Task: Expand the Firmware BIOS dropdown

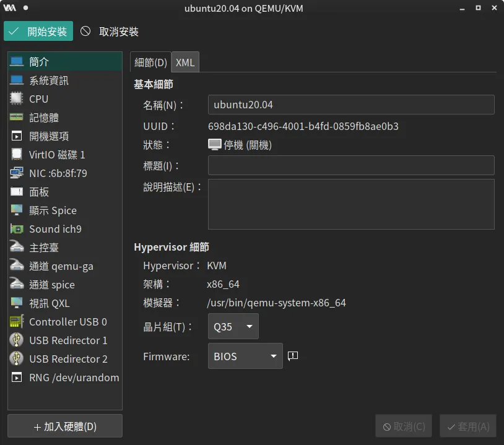Action: pyautogui.click(x=245, y=356)
